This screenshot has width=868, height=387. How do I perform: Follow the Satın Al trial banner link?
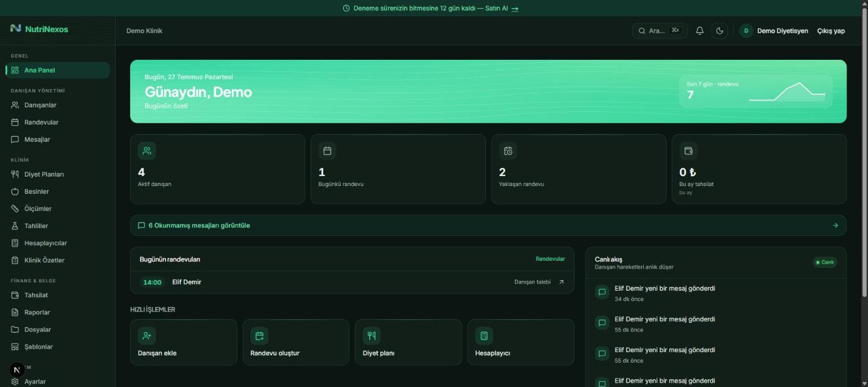[502, 8]
